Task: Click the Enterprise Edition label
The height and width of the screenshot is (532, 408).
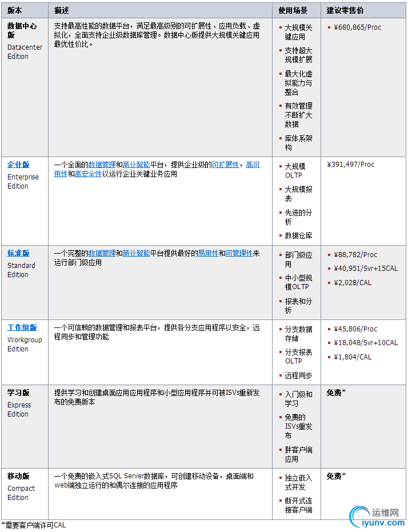Action: coord(23,182)
